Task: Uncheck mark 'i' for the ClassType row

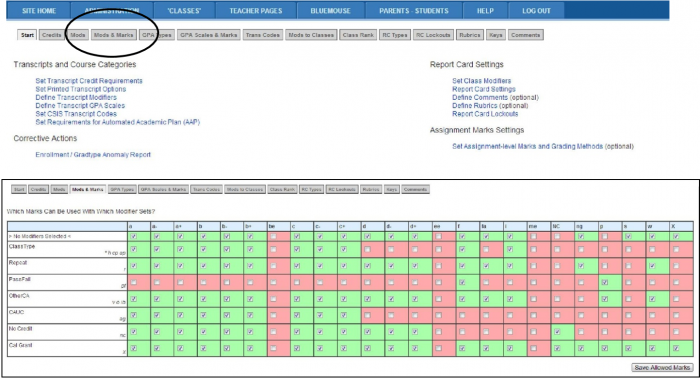Action: tap(510, 249)
